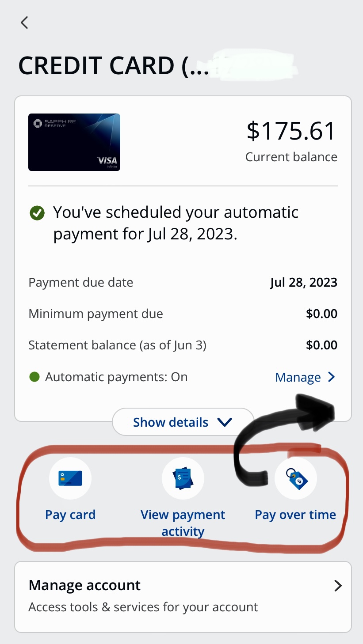This screenshot has width=363, height=644.
Task: Tap the green Automatic payments status dot
Action: point(34,377)
